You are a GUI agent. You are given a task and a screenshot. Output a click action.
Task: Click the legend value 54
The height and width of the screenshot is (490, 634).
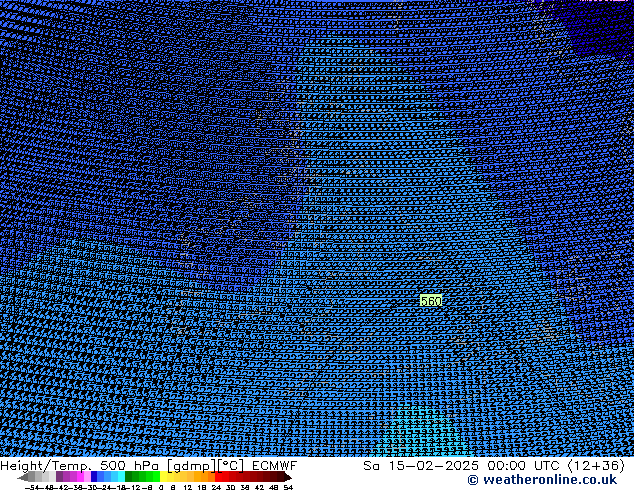[288, 488]
